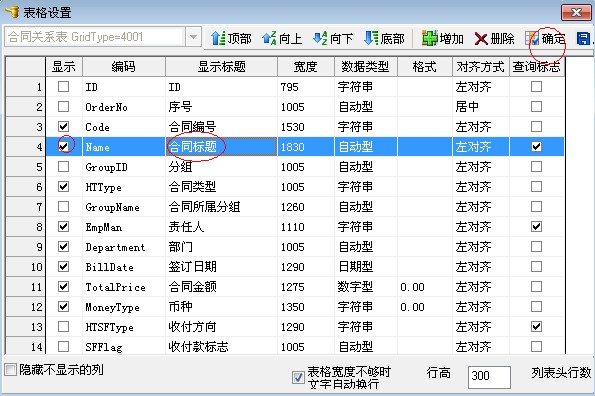Viewport: 595px width, 396px height.
Task: Click the 对齐方式 column header
Action: coord(480,67)
